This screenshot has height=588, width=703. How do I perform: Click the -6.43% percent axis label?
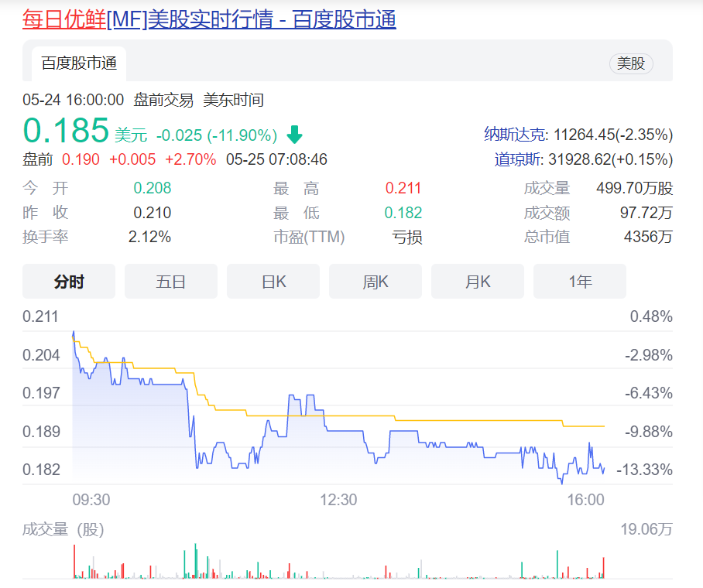[649, 393]
